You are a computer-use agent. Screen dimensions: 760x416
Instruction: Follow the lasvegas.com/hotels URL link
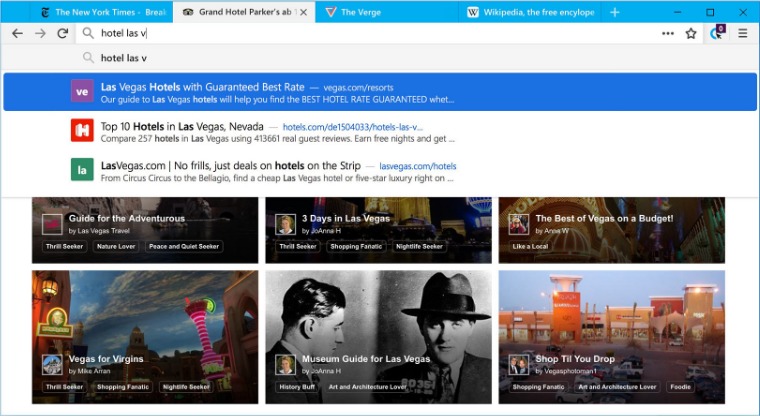click(x=417, y=166)
